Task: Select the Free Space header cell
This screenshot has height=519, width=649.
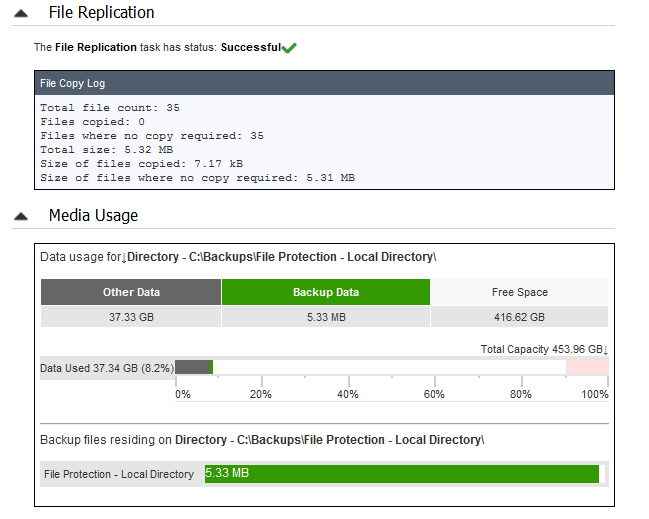Action: pyautogui.click(x=519, y=292)
